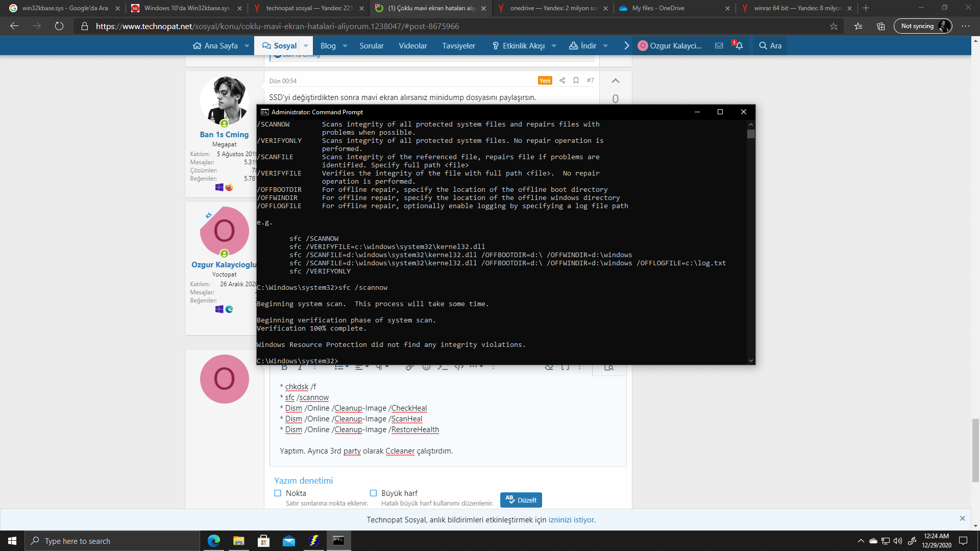The image size is (980, 551).
Task: Expand the Ana Sayfa dropdown arrow
Action: [x=247, y=46]
